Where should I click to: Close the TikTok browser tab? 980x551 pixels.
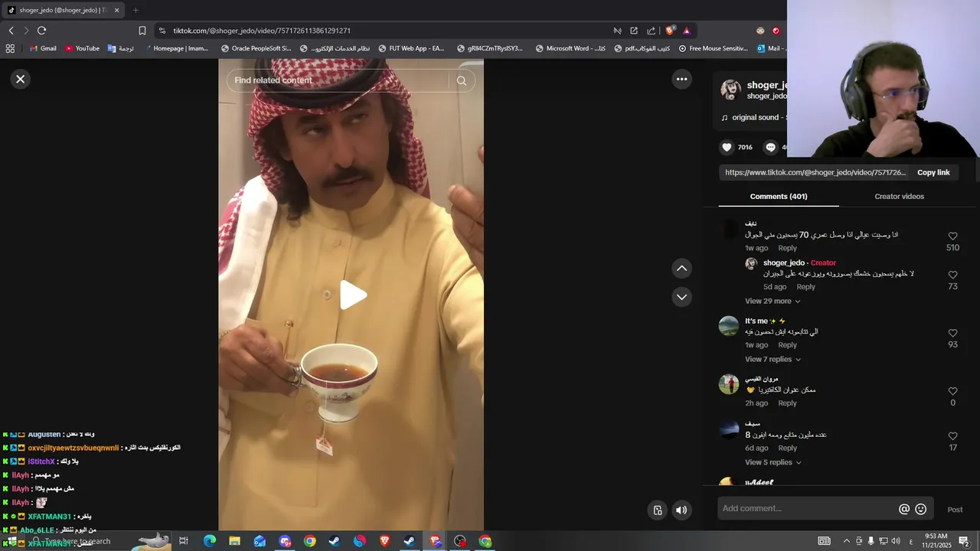pos(117,10)
